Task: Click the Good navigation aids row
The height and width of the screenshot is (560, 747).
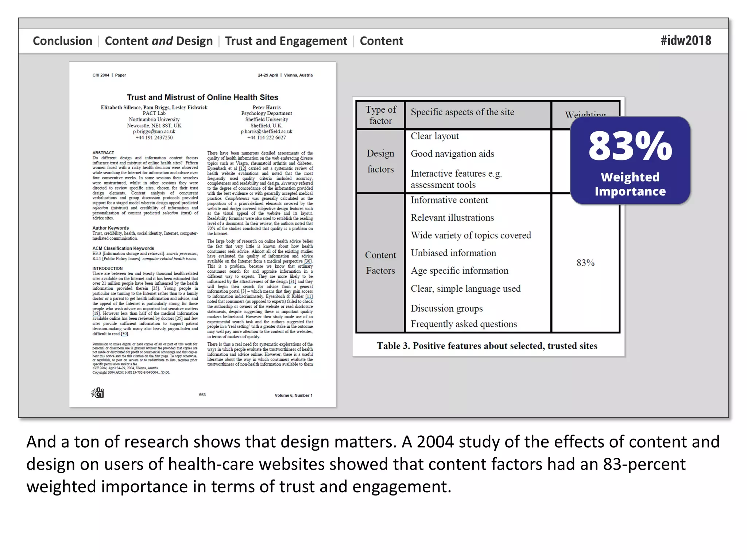Action: [x=452, y=154]
